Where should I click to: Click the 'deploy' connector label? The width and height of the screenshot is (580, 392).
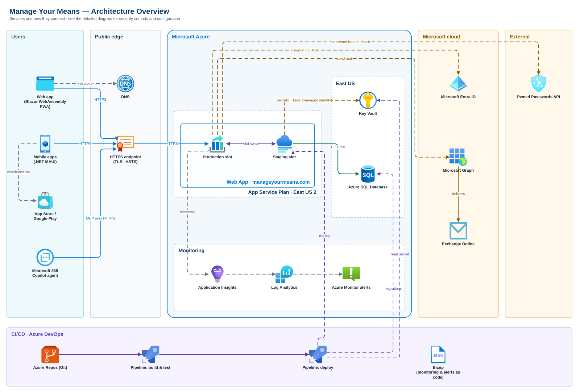point(324,236)
